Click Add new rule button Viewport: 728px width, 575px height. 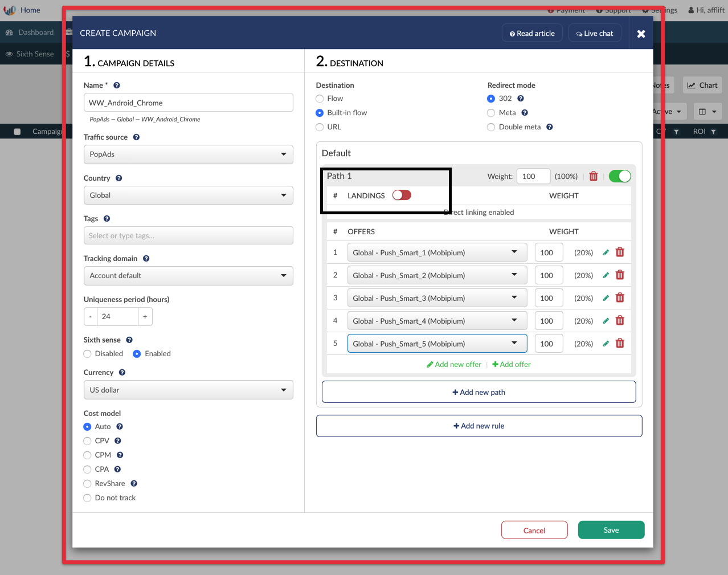click(479, 426)
